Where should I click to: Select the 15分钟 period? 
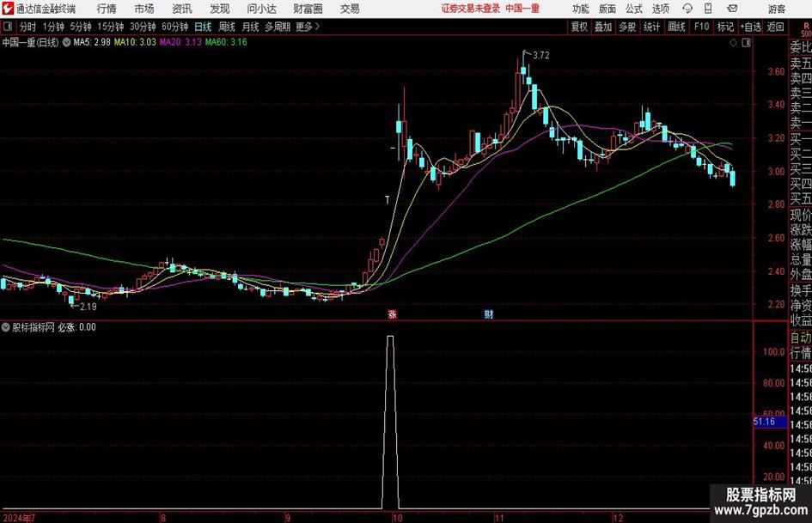pyautogui.click(x=111, y=27)
